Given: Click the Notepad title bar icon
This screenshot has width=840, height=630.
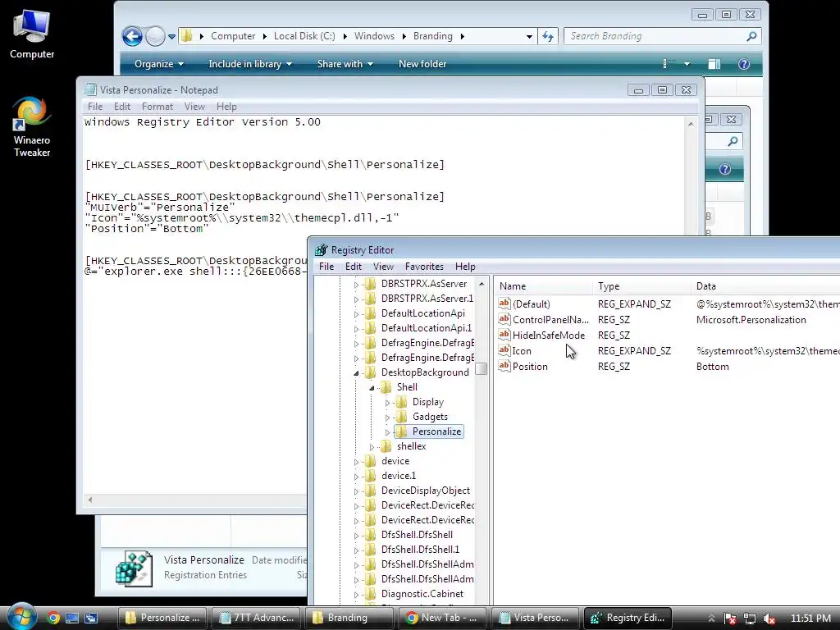Looking at the screenshot, I should (x=90, y=89).
